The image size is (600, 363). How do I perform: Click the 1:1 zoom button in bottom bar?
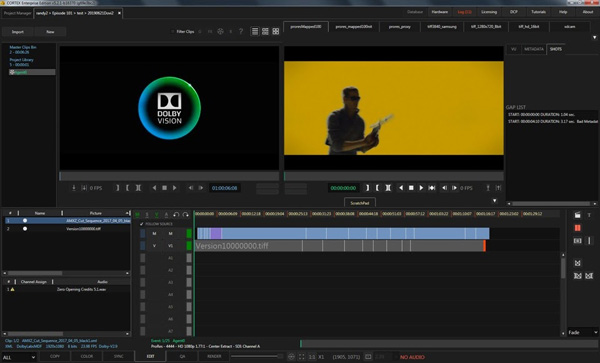[312, 357]
